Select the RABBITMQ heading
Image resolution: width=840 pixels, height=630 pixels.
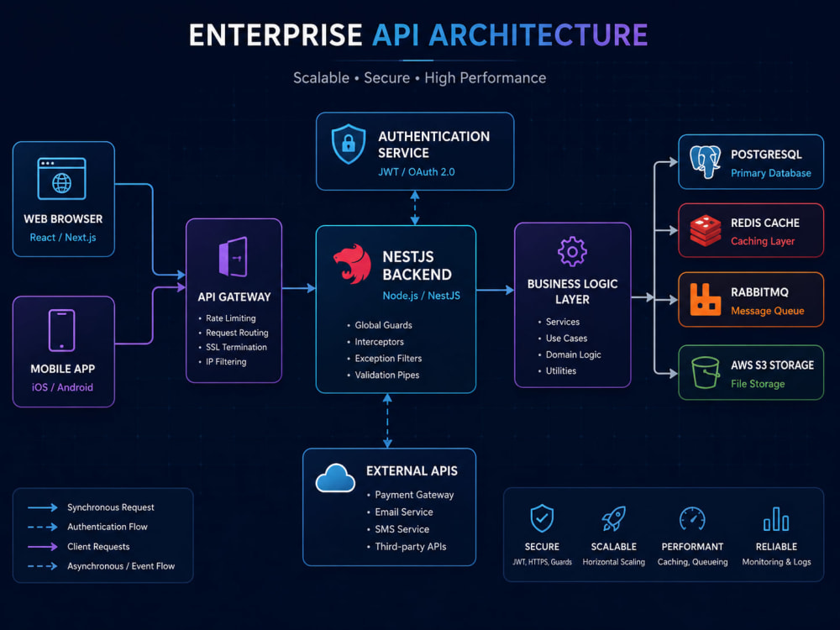(x=759, y=292)
